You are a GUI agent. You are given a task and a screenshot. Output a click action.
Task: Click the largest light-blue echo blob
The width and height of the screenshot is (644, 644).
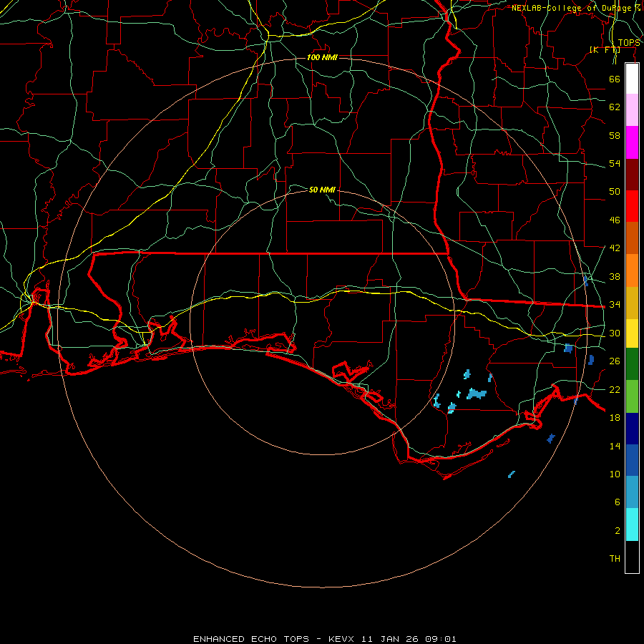(x=477, y=394)
